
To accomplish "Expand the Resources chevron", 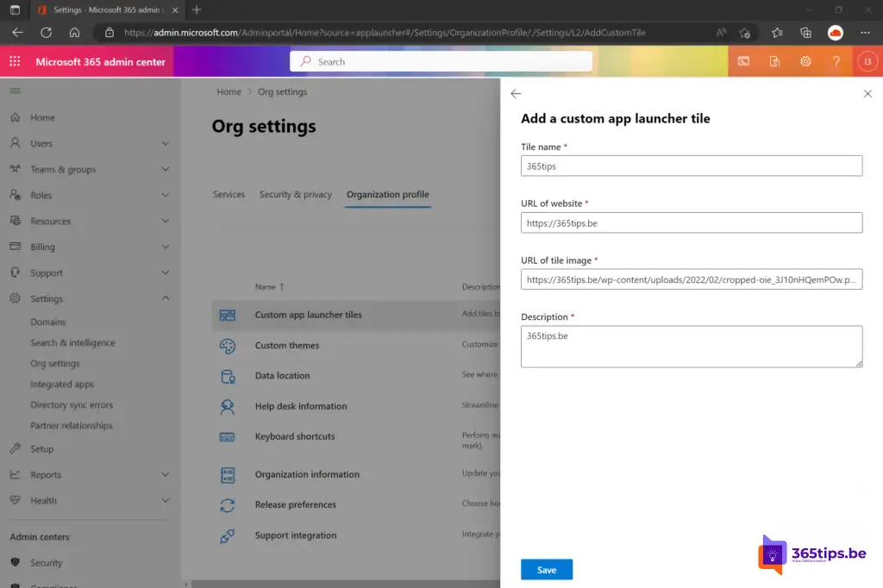I will pos(165,221).
